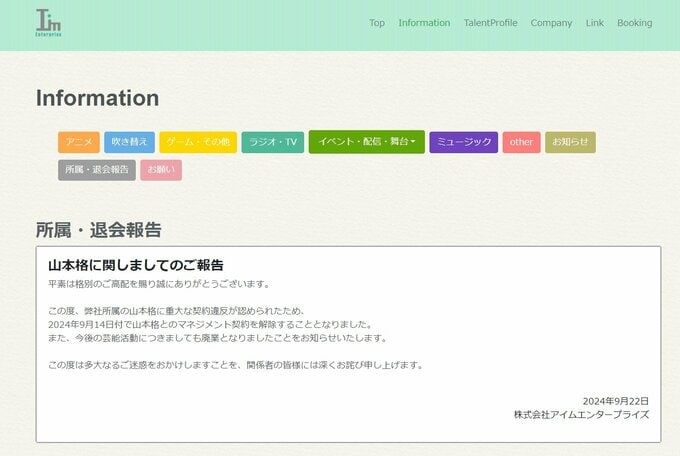Open the Link page from navbar

click(595, 23)
